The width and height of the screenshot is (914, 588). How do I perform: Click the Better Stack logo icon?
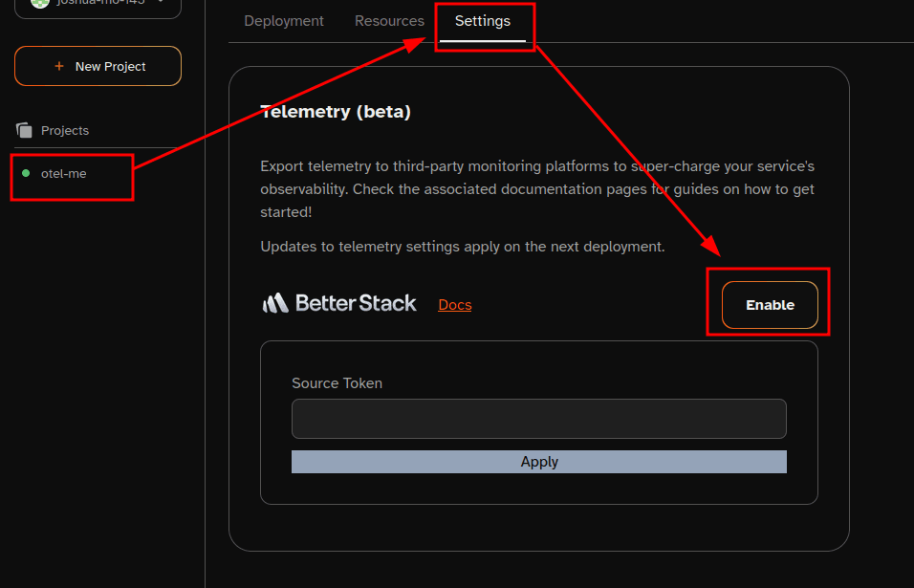coord(275,304)
